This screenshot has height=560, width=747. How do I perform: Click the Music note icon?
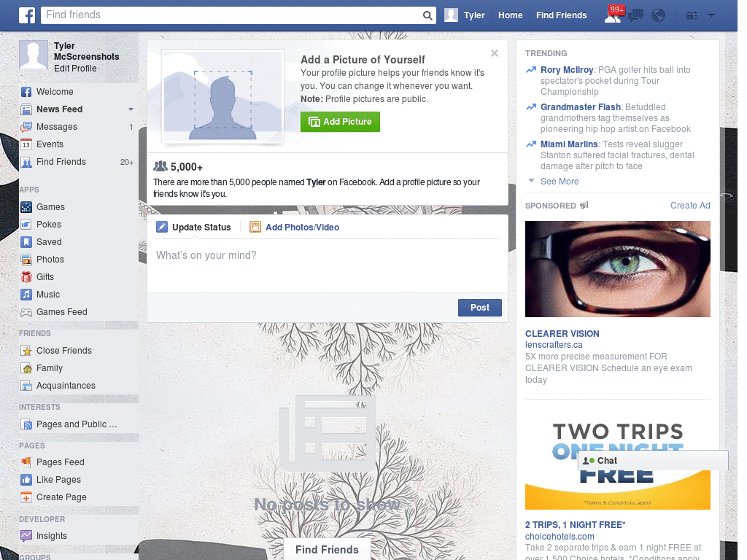coord(26,295)
